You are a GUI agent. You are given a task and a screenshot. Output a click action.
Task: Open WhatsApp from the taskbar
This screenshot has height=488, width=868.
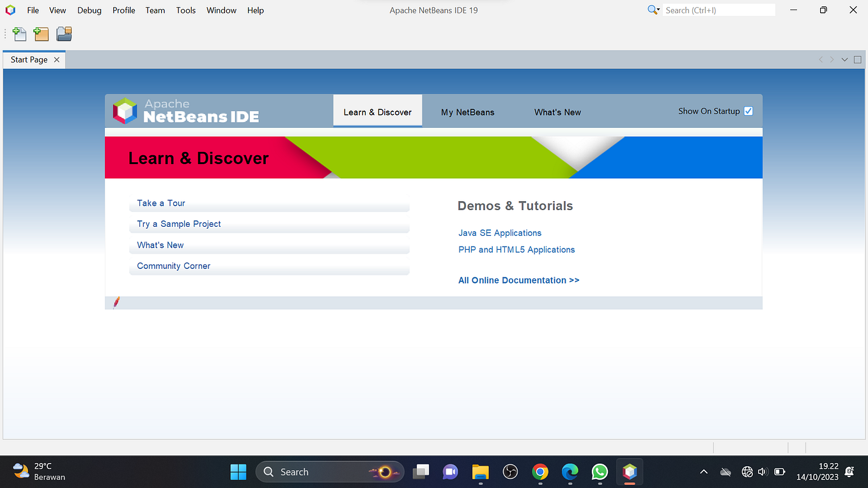coord(600,471)
